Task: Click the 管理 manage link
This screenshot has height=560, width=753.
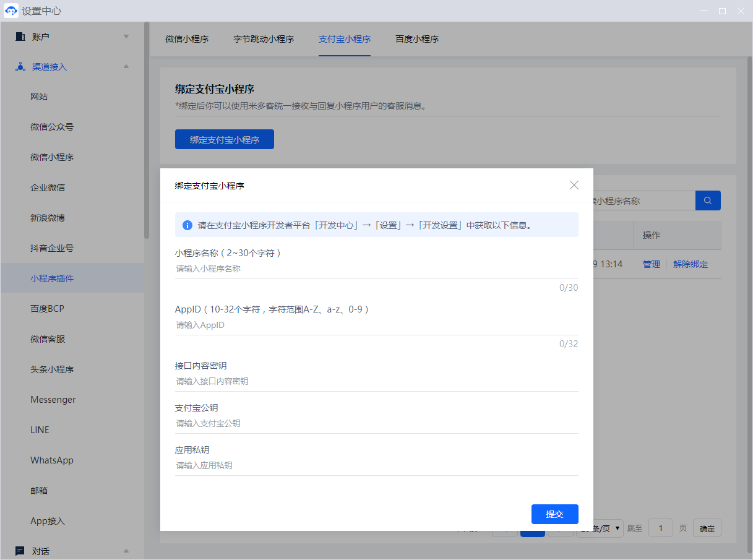Action: [x=651, y=264]
